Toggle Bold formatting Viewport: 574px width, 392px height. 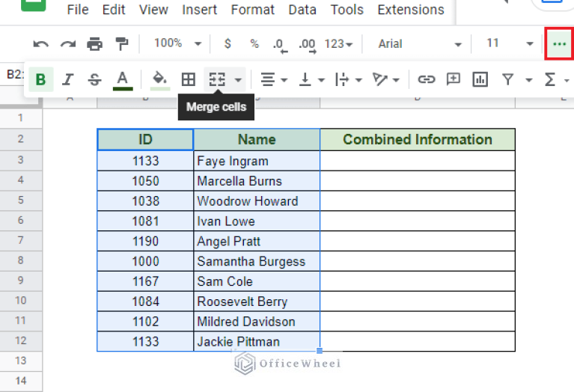41,79
